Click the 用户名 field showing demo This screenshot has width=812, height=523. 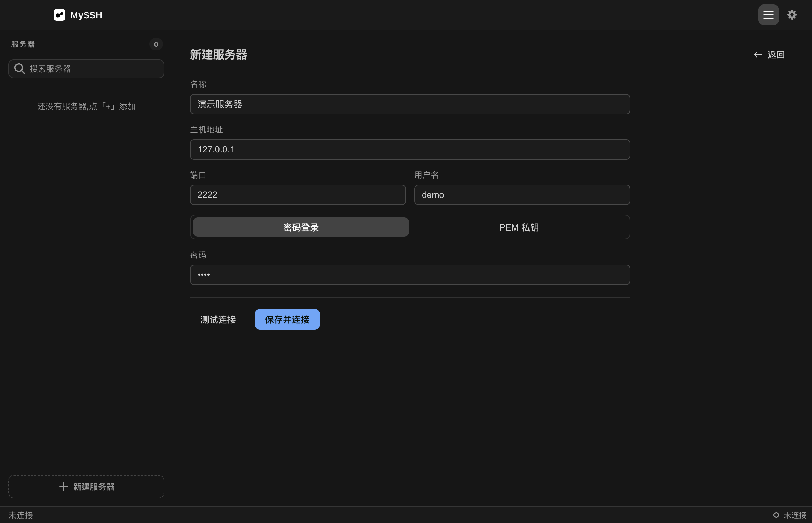(522, 195)
